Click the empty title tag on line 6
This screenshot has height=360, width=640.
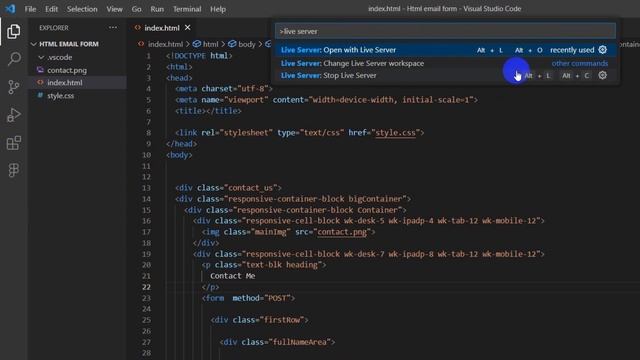coord(208,111)
